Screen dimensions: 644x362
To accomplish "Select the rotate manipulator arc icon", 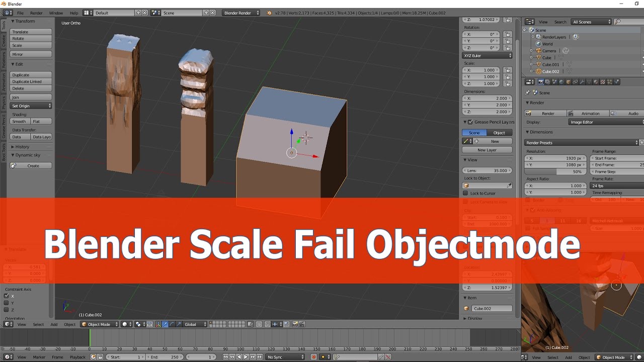I will point(173,324).
